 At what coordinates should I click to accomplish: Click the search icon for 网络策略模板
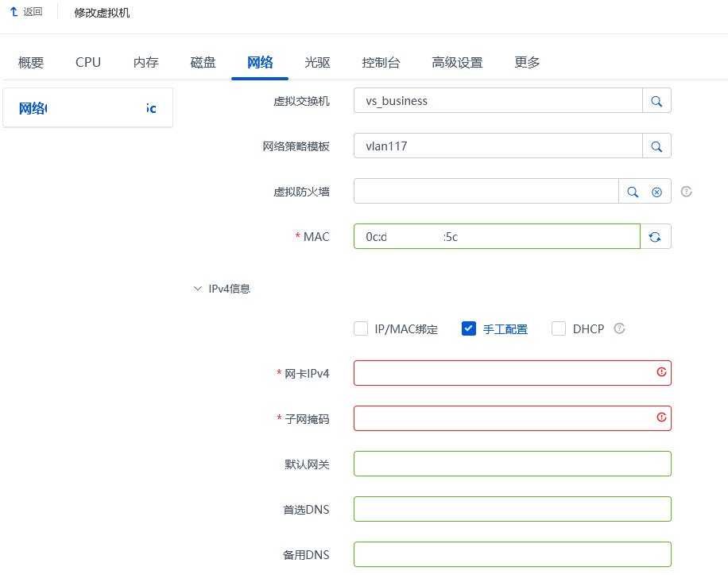pyautogui.click(x=656, y=146)
